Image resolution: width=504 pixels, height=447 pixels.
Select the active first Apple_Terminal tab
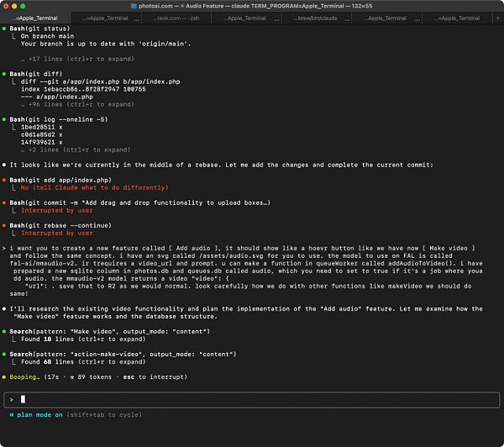(x=36, y=18)
